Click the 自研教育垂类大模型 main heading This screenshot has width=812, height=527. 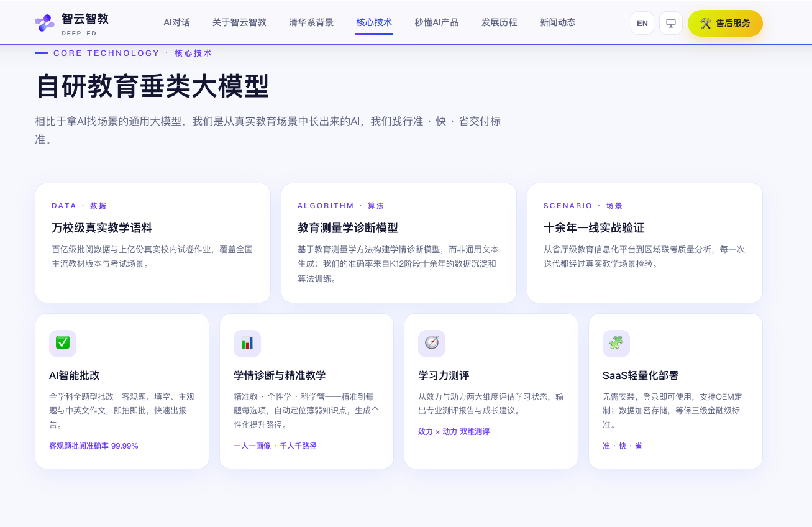coord(152,86)
